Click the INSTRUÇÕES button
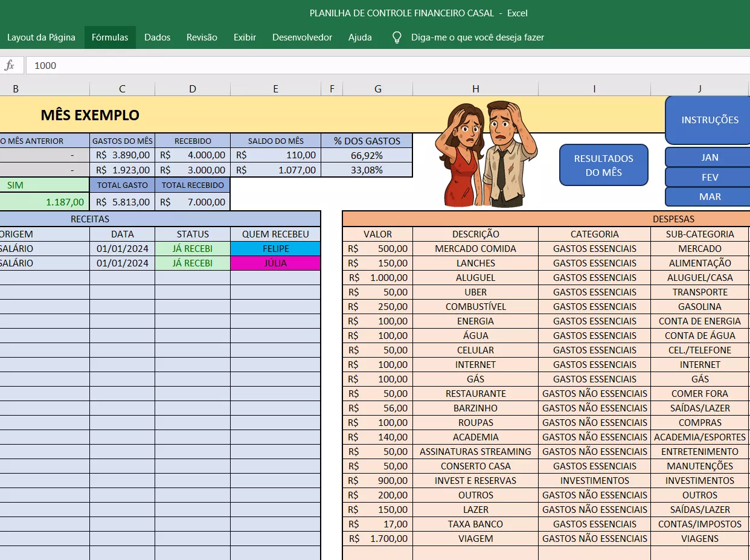Image resolution: width=750 pixels, height=560 pixels. (x=710, y=120)
